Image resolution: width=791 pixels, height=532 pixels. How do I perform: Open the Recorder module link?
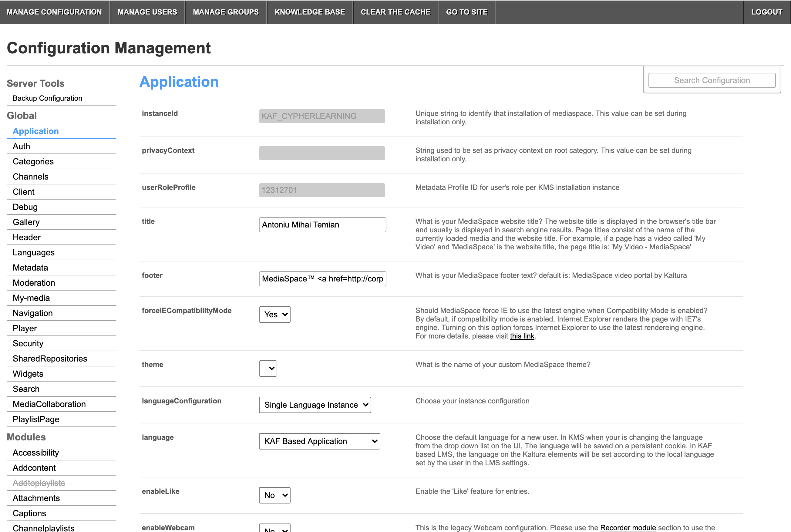point(628,527)
